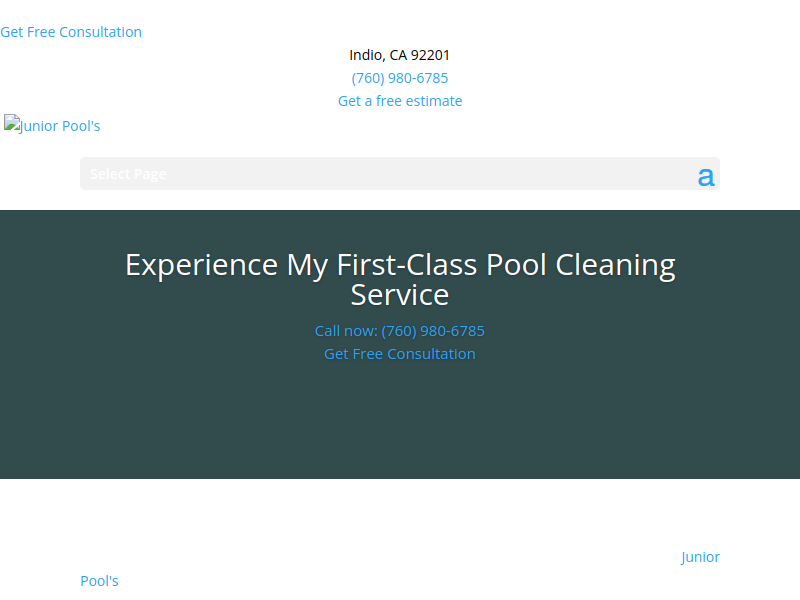Select the hero Get Free Consultation link
Viewport: 800px width, 600px height.
400,354
